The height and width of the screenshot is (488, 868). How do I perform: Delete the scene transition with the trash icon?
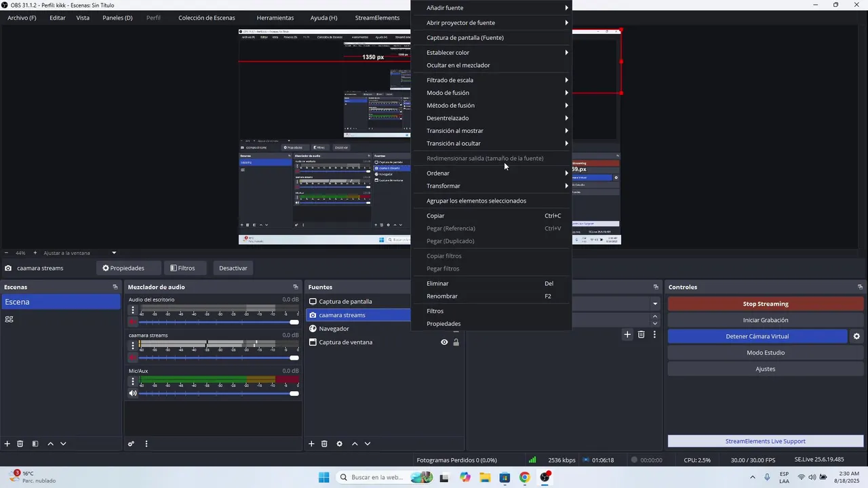click(x=641, y=334)
